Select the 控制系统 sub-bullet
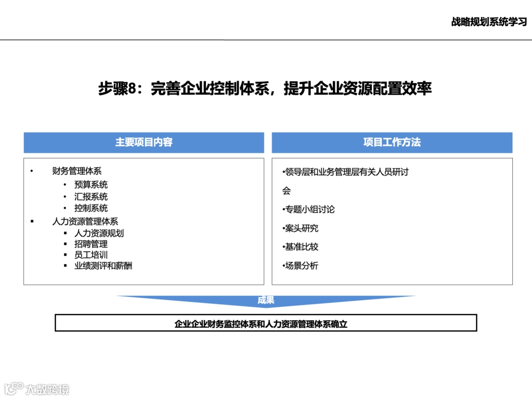The height and width of the screenshot is (399, 532). click(x=91, y=208)
